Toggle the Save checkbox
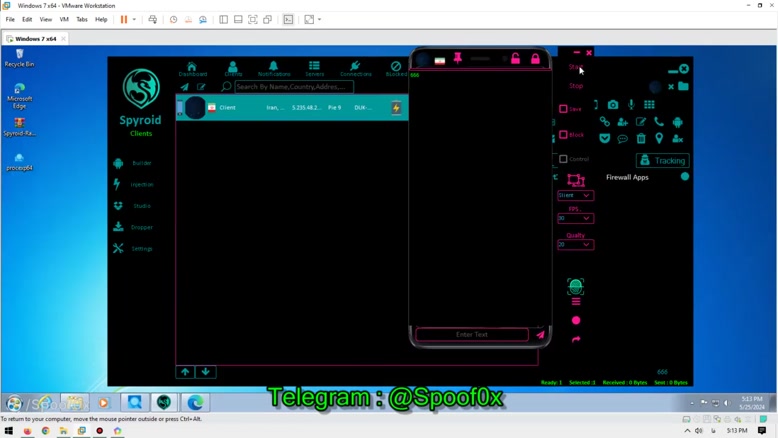 563,109
